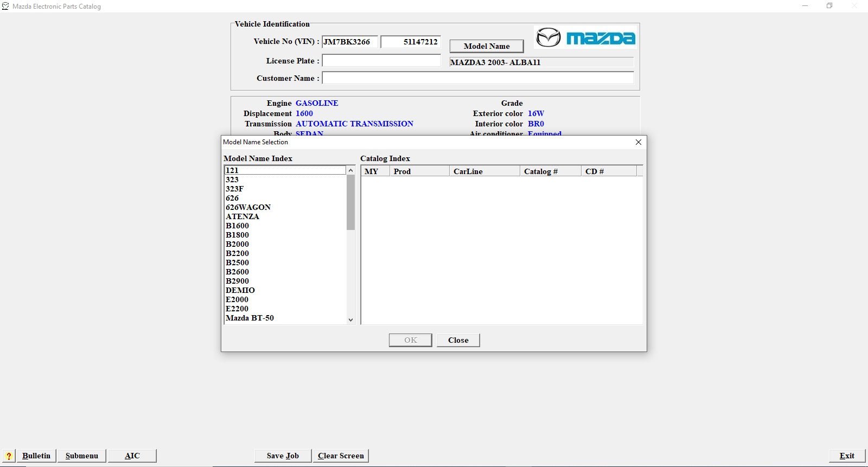Click the MY column header
This screenshot has height=467, width=868.
pyautogui.click(x=375, y=171)
